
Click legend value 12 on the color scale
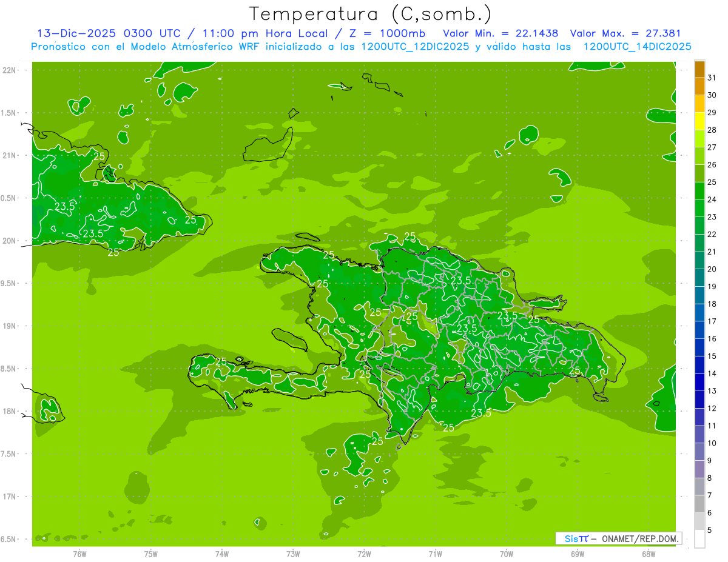[712, 409]
